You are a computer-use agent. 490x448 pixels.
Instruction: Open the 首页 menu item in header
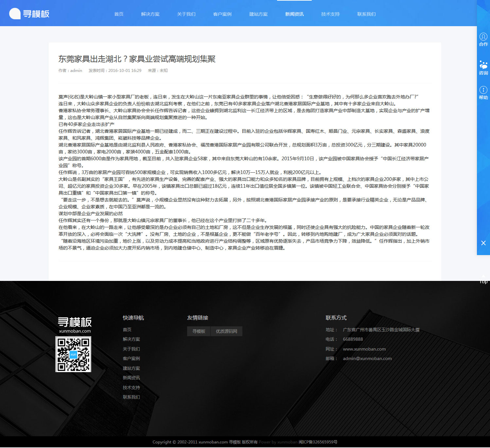pyautogui.click(x=119, y=14)
